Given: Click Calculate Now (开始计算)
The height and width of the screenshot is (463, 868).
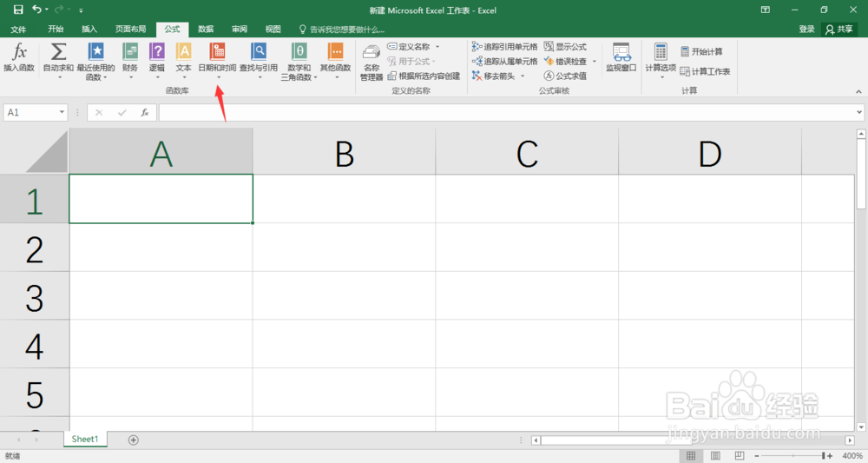Looking at the screenshot, I should click(x=701, y=51).
